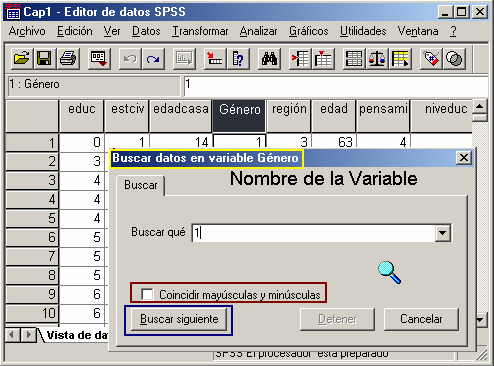Click edad cell with value 63
Image resolution: width=494 pixels, height=366 pixels.
tap(334, 142)
